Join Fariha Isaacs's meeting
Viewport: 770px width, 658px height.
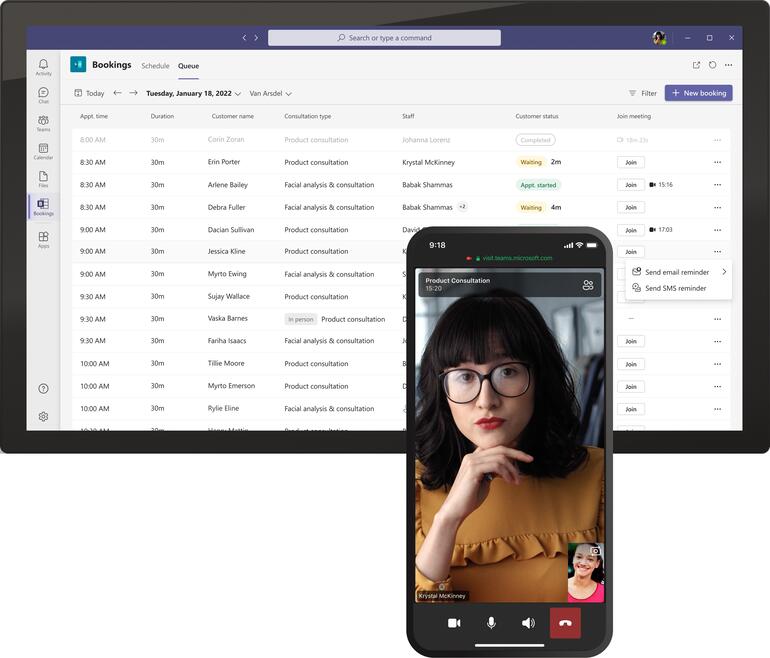(x=631, y=341)
